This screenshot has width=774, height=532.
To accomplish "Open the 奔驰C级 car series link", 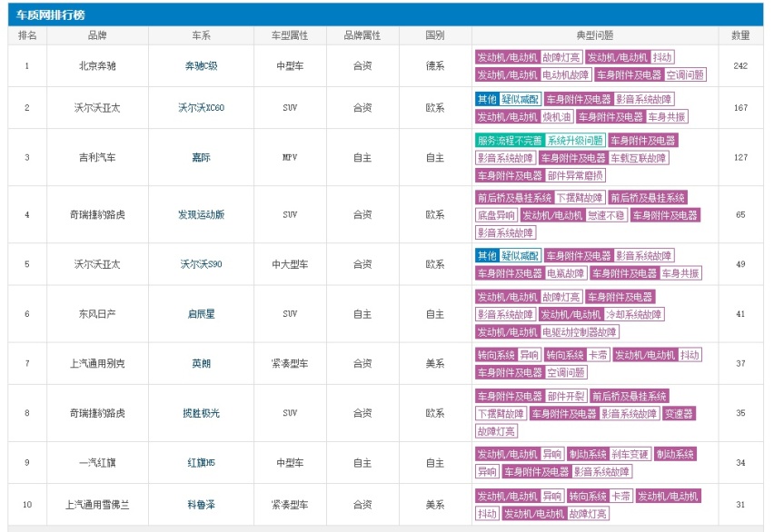I will tap(201, 66).
